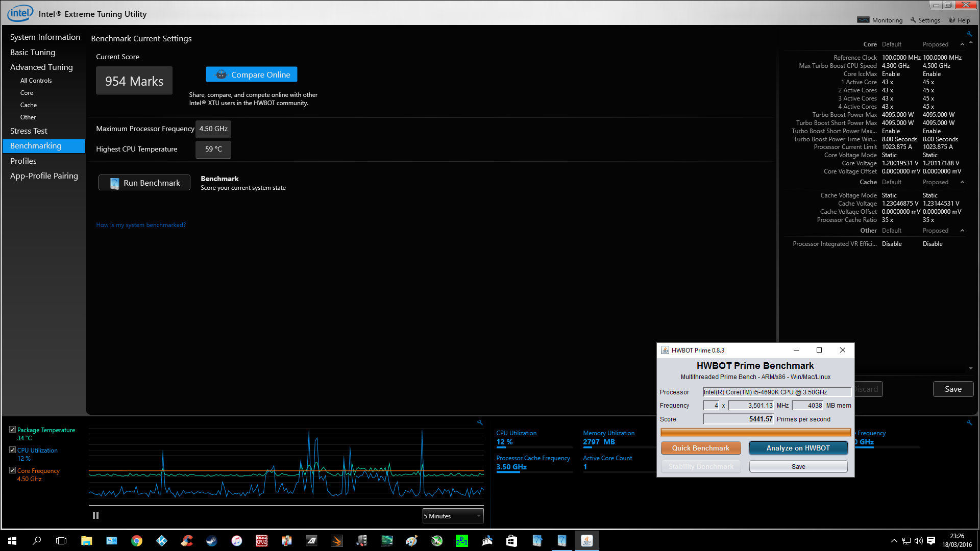Open Basic Tuning section

pos(33,52)
